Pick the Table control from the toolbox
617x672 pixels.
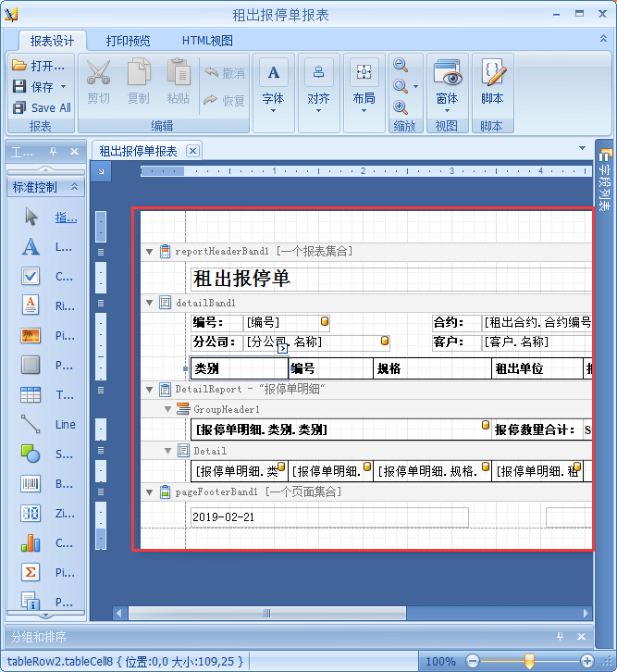31,394
